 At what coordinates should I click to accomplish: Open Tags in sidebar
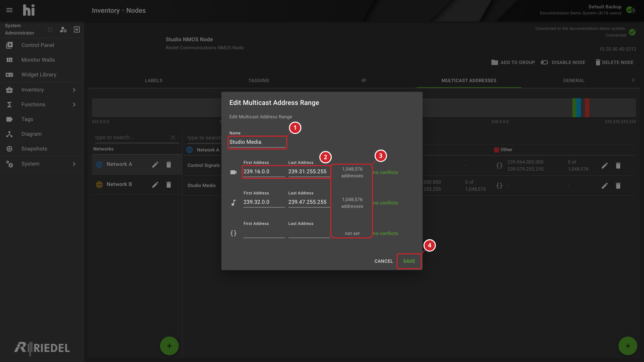coord(42,119)
